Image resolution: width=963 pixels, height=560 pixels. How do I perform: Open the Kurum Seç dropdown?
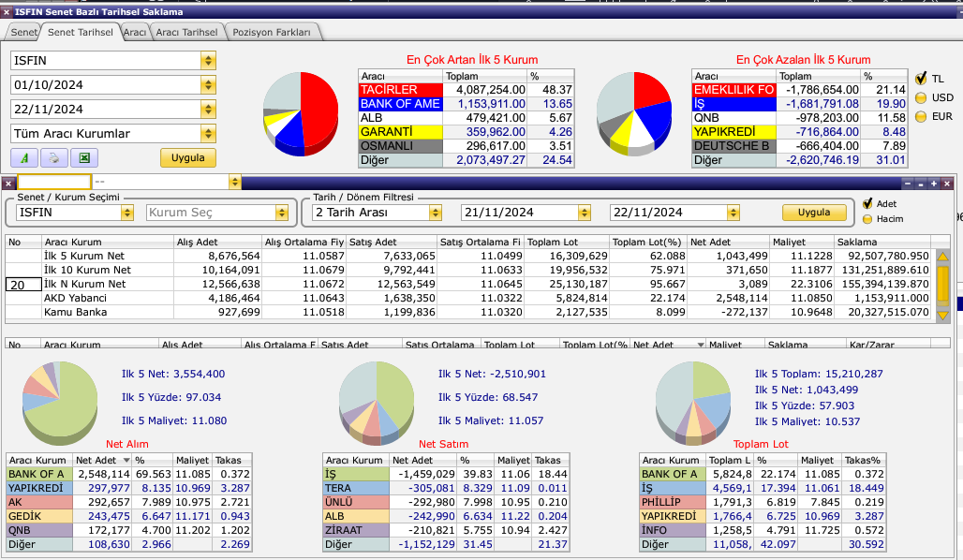(282, 213)
